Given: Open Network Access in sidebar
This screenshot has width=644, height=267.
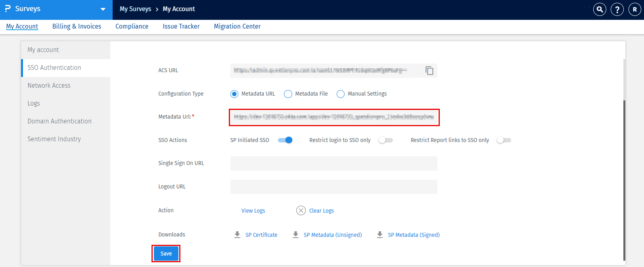Looking at the screenshot, I should tap(49, 85).
